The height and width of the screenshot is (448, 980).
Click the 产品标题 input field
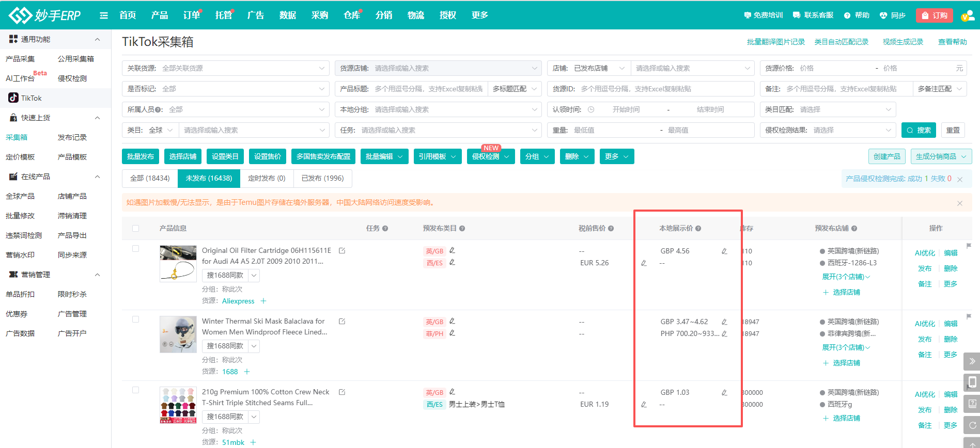[428, 89]
